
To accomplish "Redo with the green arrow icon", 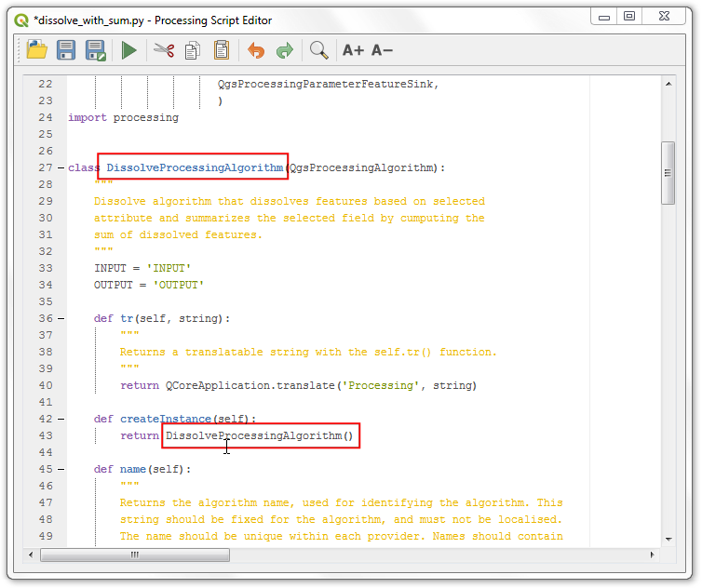I will 285,50.
